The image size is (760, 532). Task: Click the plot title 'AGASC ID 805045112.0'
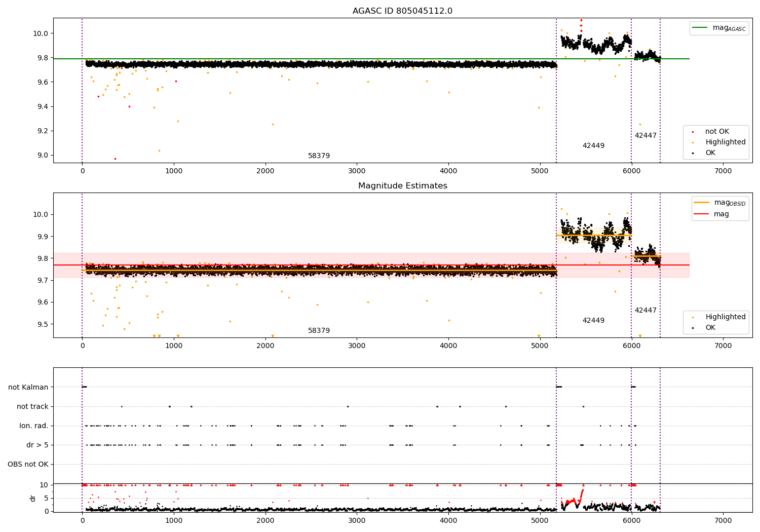coord(402,11)
